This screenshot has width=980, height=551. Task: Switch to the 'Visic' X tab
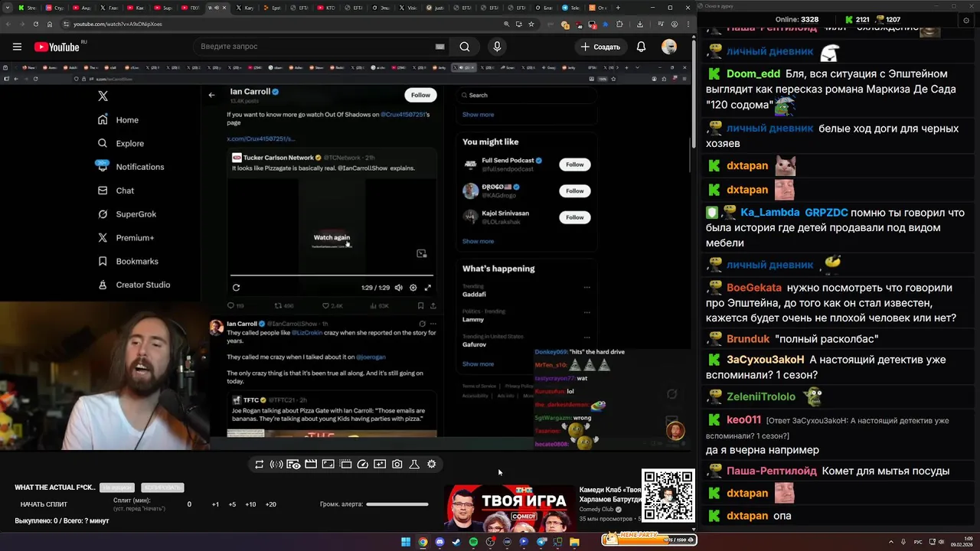[410, 8]
